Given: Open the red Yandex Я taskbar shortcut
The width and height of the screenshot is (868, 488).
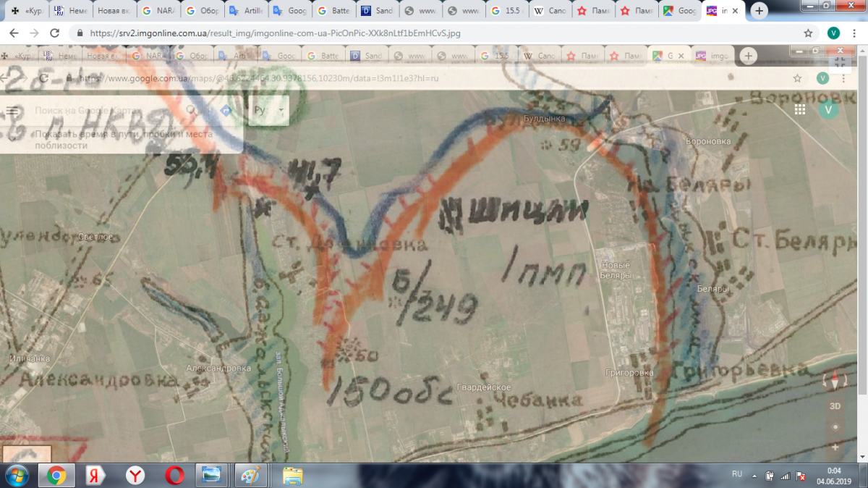Looking at the screenshot, I should (94, 475).
